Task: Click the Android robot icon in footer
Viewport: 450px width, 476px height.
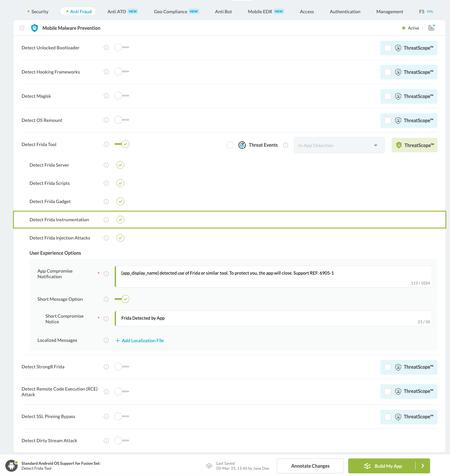Action: (11, 466)
